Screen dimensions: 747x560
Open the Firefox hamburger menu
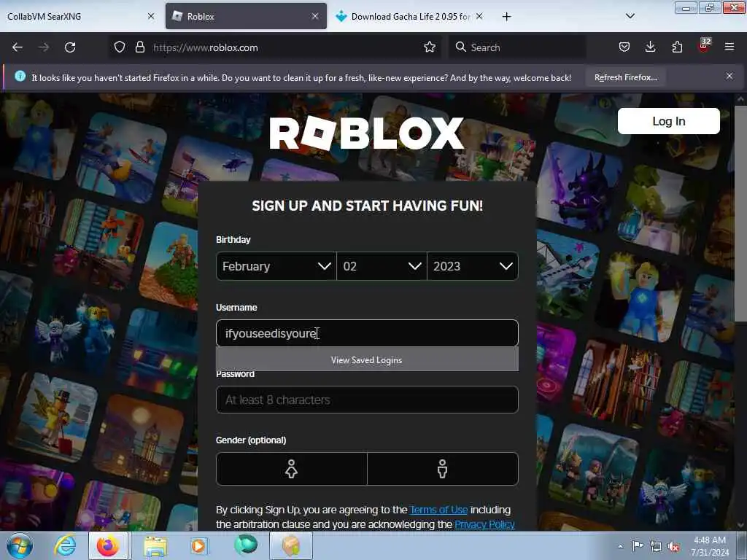pyautogui.click(x=729, y=47)
